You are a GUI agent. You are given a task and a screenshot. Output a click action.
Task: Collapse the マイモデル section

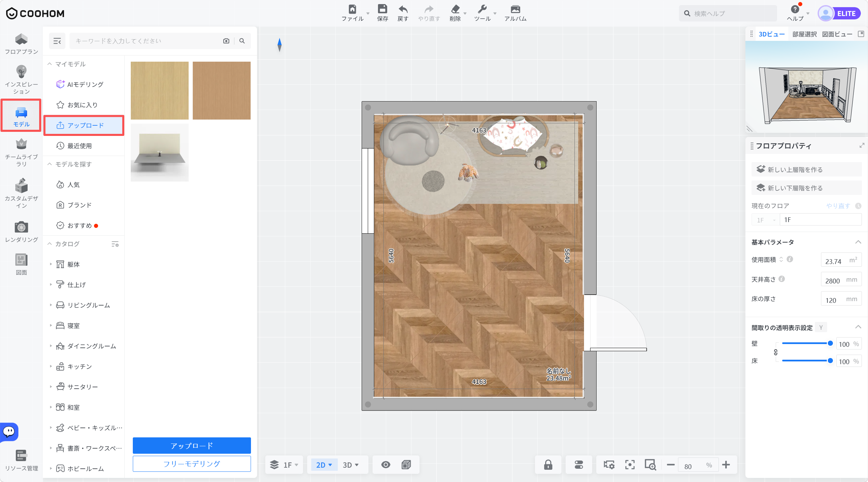(49, 64)
